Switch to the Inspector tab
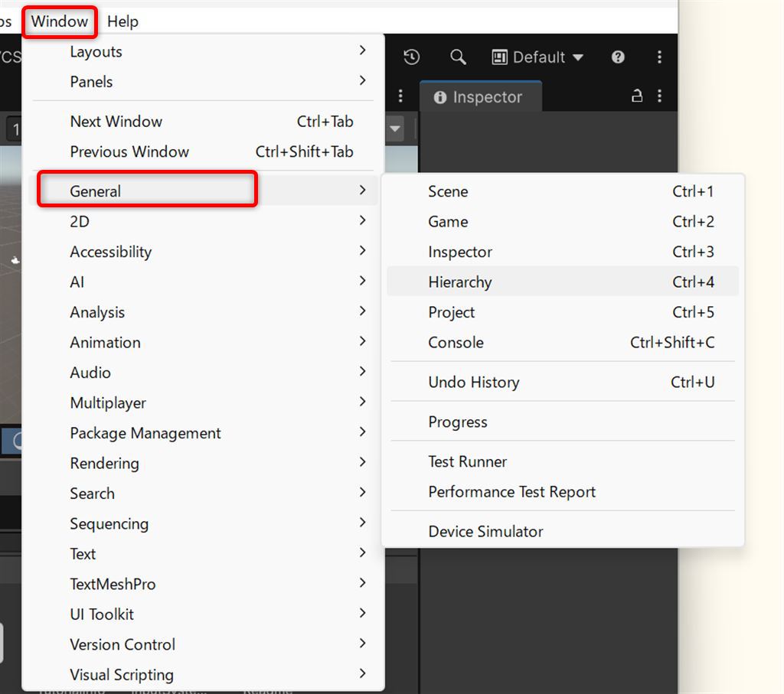Viewport: 784px width, 694px height. point(479,97)
